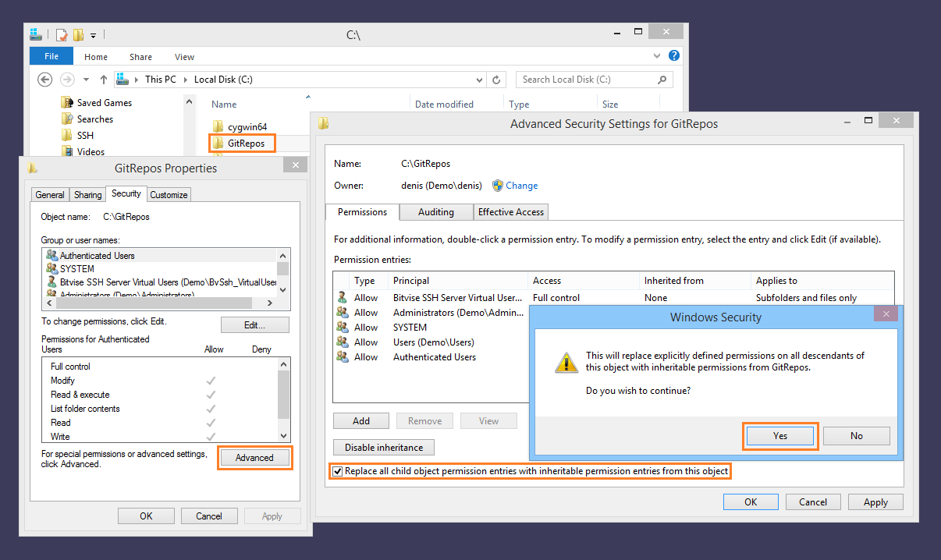The height and width of the screenshot is (560, 941).
Task: Refresh the Local Disk (C:) view
Action: [x=497, y=80]
